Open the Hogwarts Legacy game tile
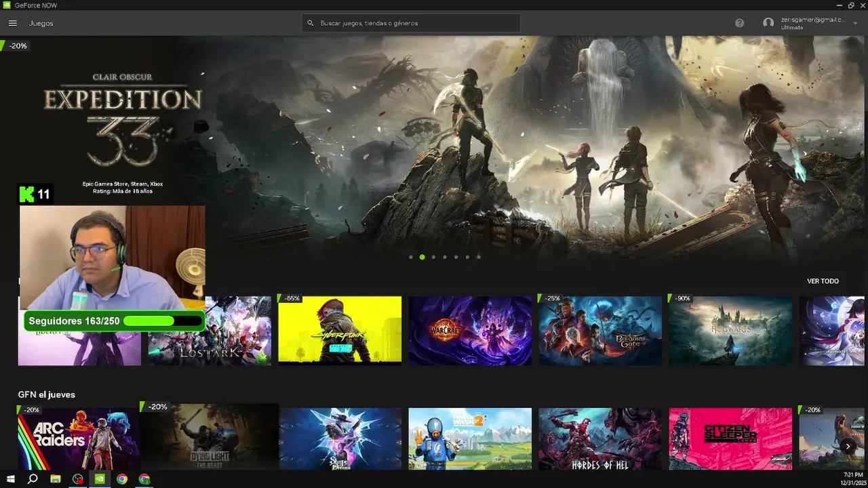 (x=730, y=331)
